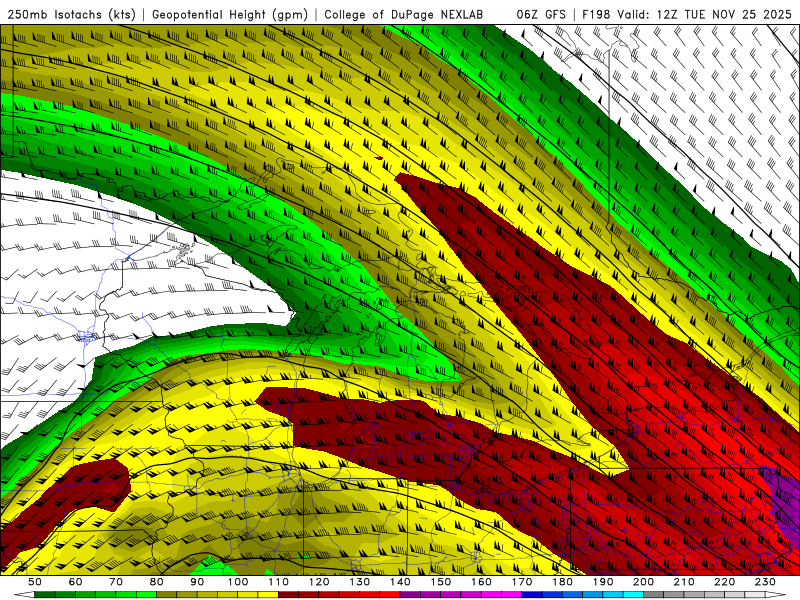The width and height of the screenshot is (800, 600).
Task: Click the "Valid: 12Z TUE NOV 25 2025" text
Action: [706, 14]
